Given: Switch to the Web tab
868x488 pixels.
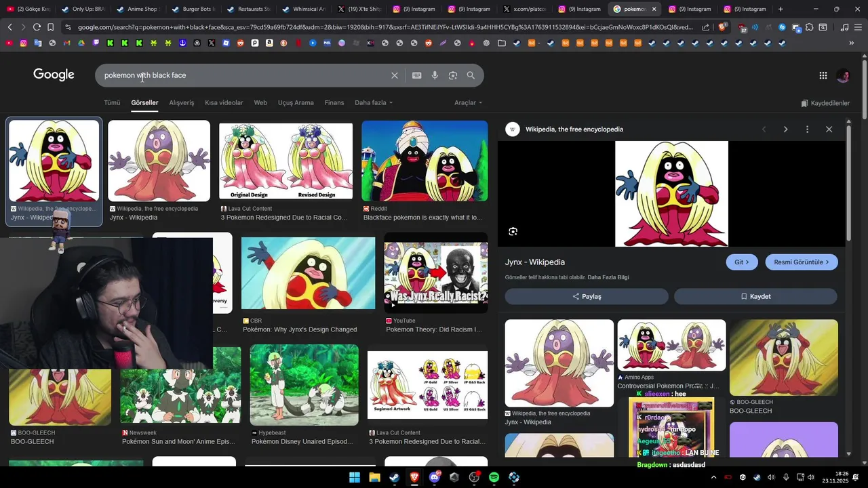Looking at the screenshot, I should pos(260,103).
